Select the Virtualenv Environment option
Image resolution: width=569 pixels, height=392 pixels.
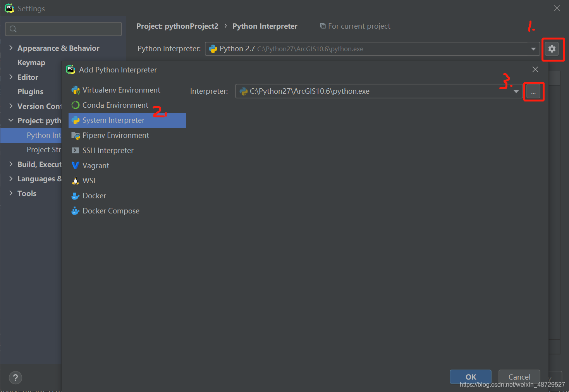tap(121, 89)
